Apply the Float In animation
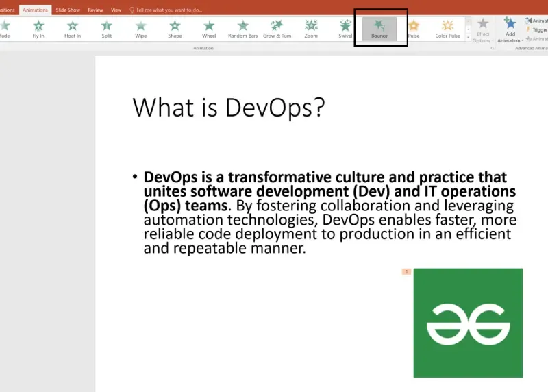 pos(73,29)
